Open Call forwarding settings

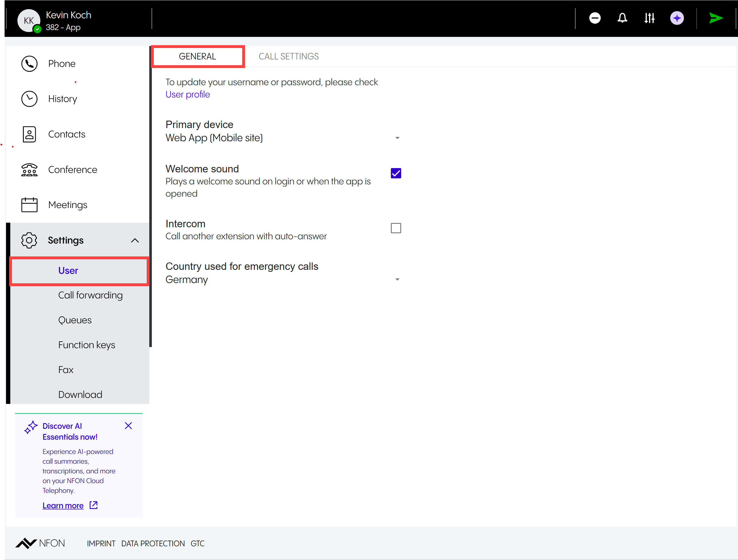(90, 295)
